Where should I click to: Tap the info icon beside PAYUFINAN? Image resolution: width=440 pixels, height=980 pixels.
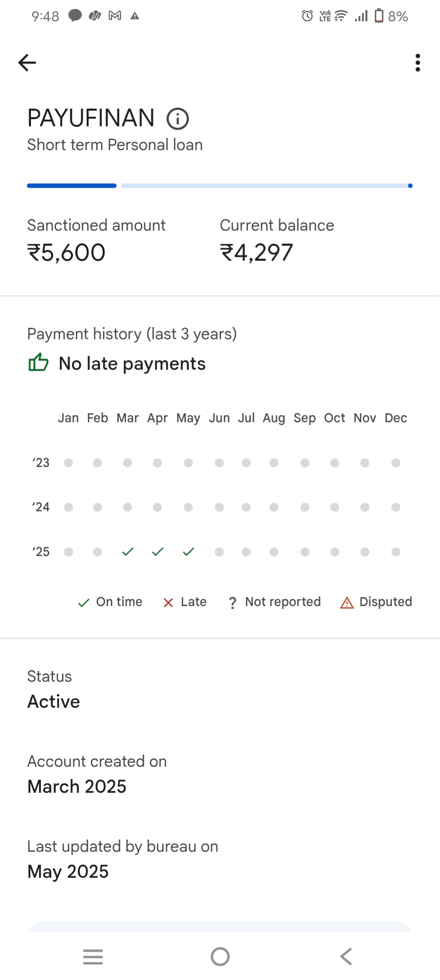178,119
